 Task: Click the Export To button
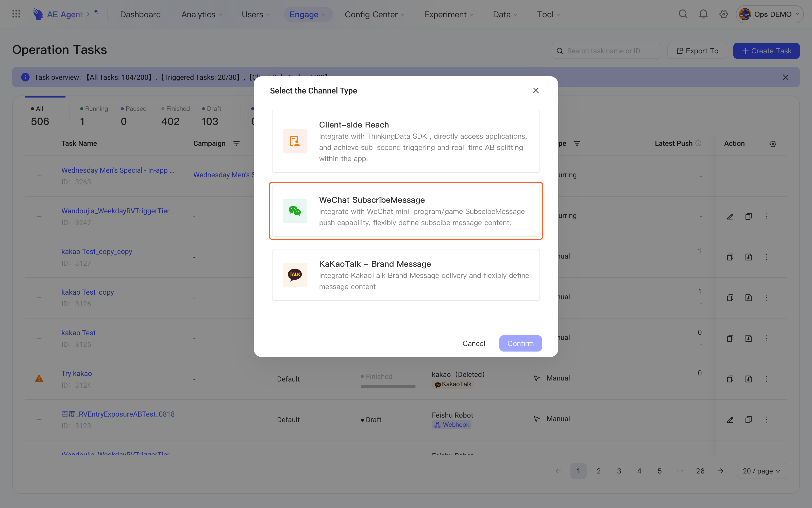[697, 51]
